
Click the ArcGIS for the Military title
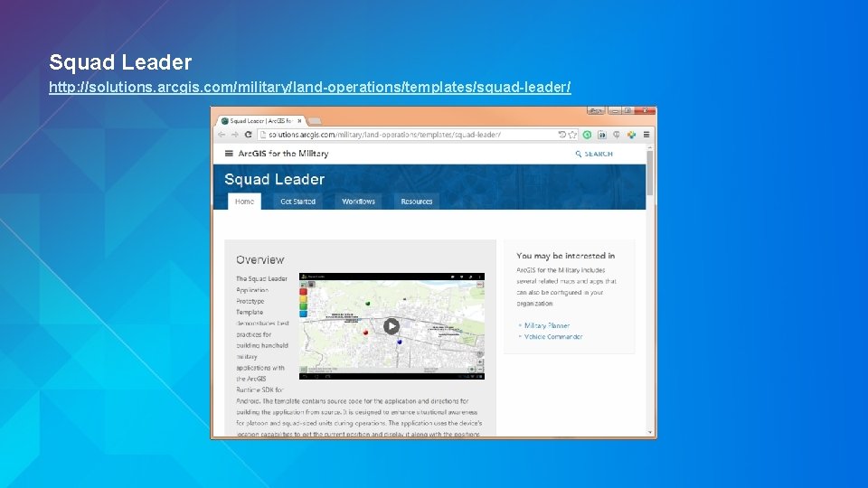(283, 154)
